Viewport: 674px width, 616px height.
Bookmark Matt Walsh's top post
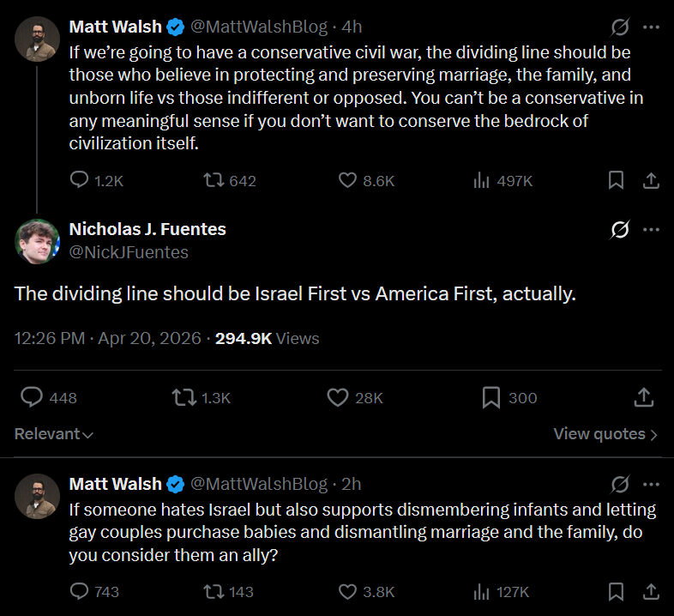616,180
